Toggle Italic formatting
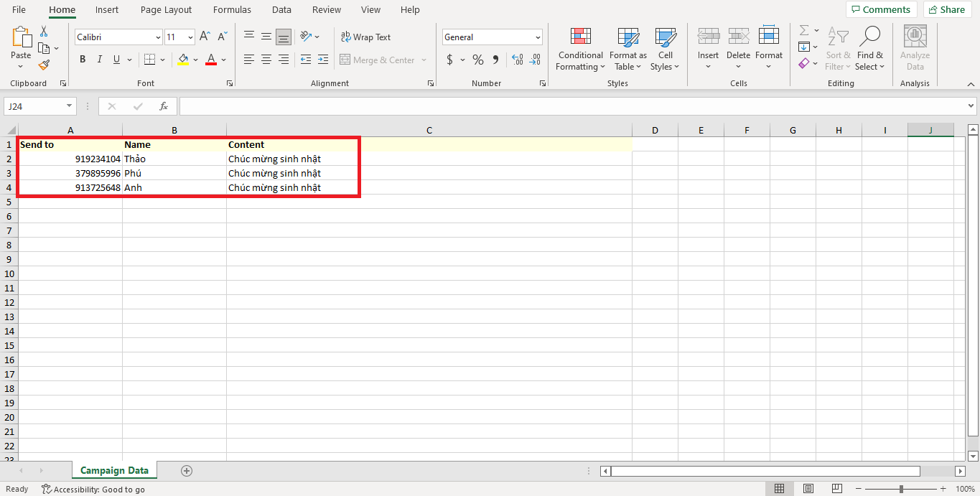Viewport: 980px width, 496px height. pyautogui.click(x=100, y=60)
